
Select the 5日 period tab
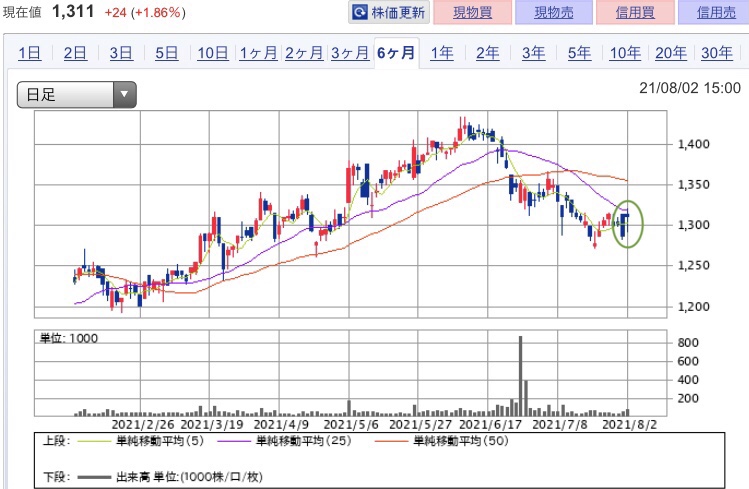point(167,54)
